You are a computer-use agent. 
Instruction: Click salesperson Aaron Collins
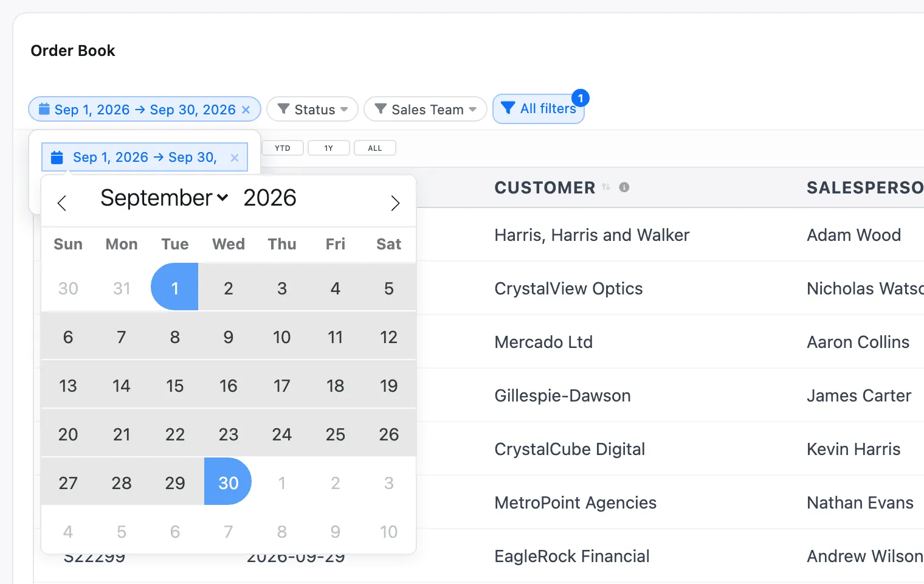pyautogui.click(x=858, y=342)
